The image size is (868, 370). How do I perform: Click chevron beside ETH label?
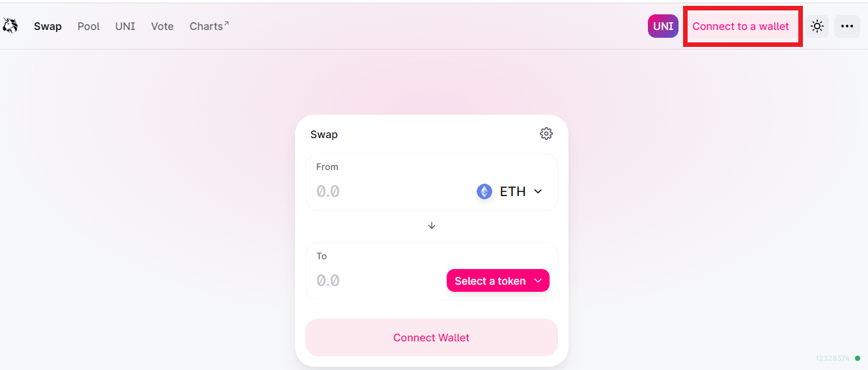click(x=538, y=192)
